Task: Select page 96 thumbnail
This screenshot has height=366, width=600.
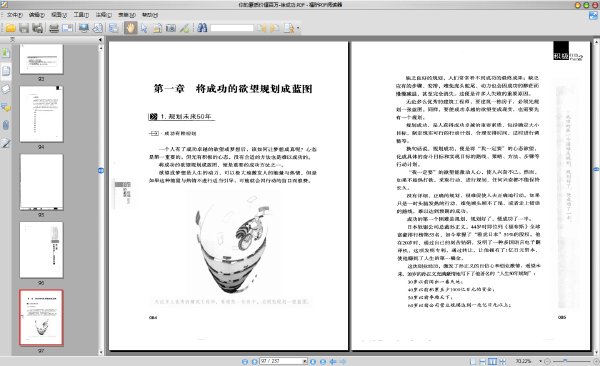Action: 41,250
